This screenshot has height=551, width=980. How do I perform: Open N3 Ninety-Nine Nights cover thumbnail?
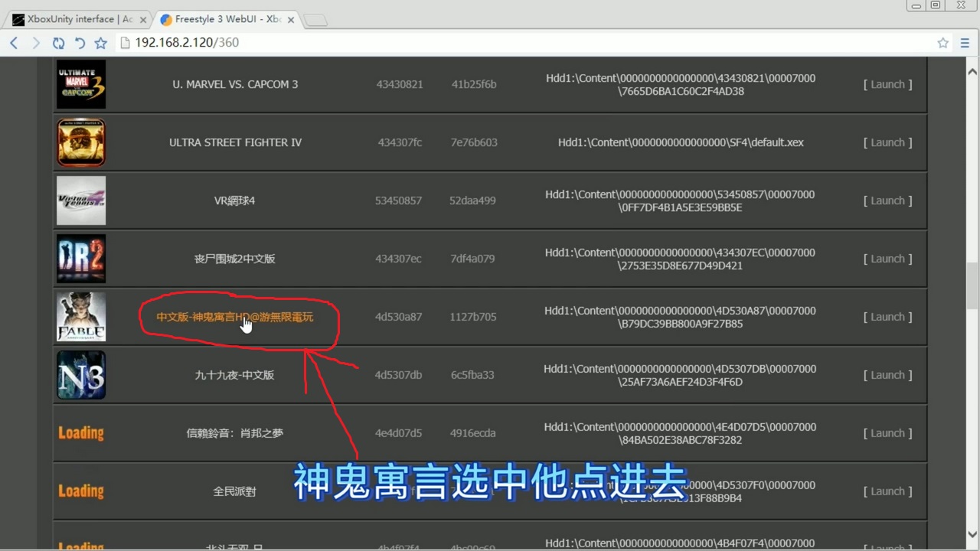point(81,375)
